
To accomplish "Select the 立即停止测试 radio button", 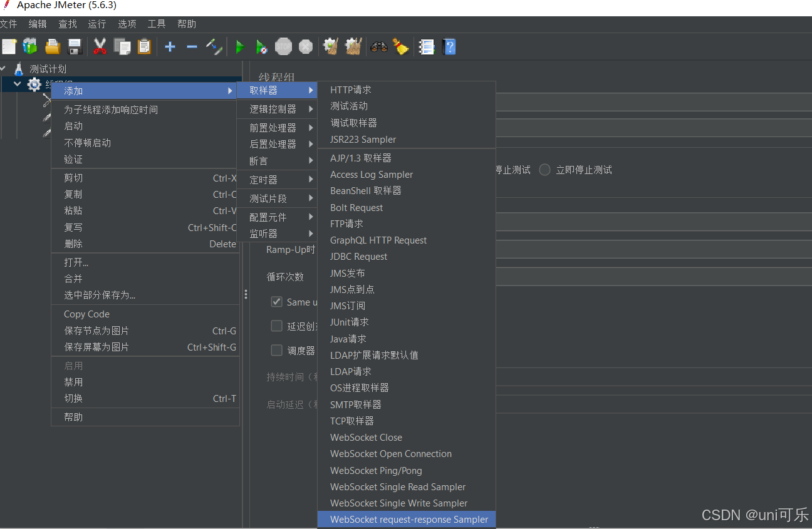I will (545, 170).
